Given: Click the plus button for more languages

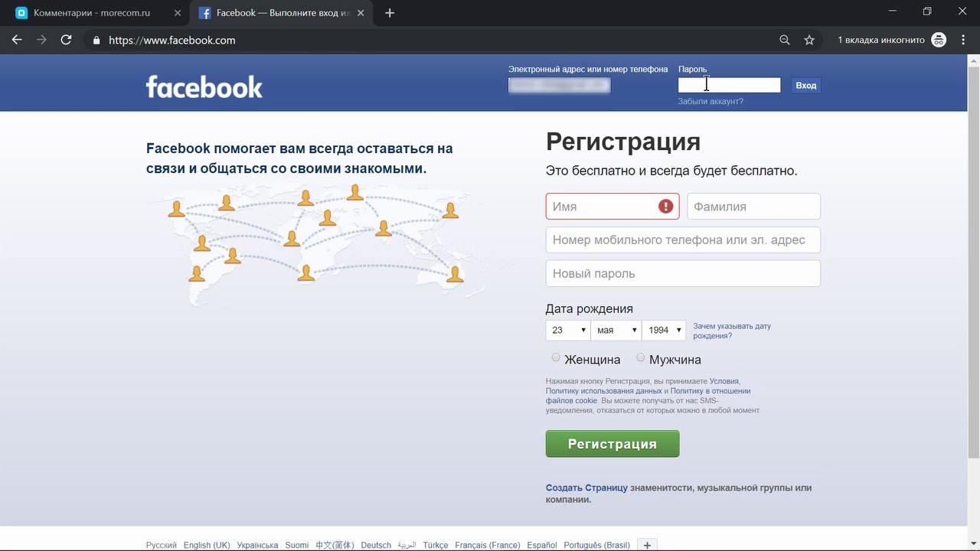Looking at the screenshot, I should pos(647,545).
